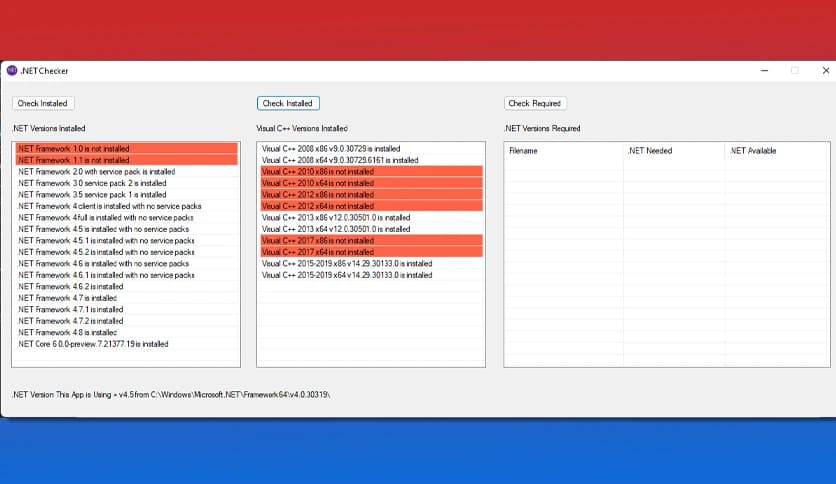Select '.NET Framework 4.5 is installed' row
Image resolution: width=836 pixels, height=484 pixels.
[126, 229]
